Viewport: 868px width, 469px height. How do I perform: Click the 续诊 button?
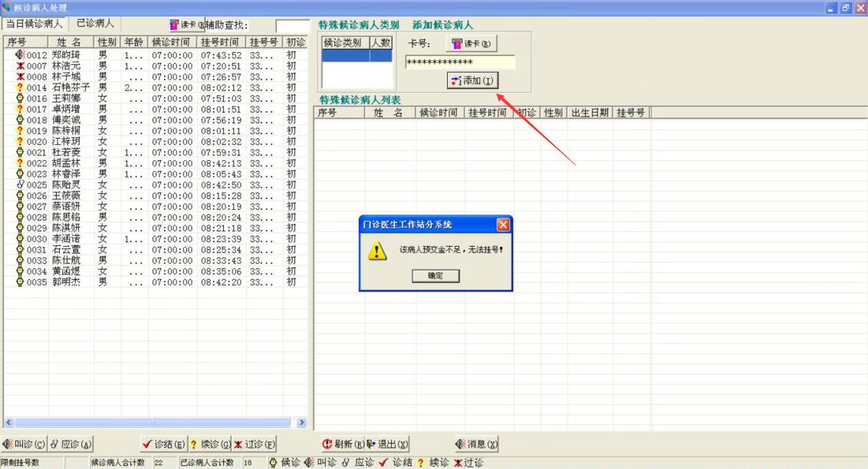210,444
